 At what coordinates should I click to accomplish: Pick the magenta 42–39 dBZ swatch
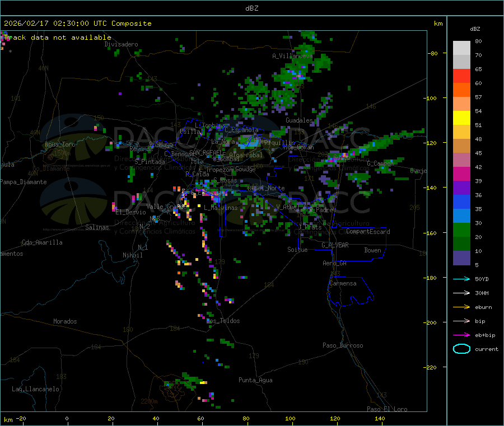461,174
